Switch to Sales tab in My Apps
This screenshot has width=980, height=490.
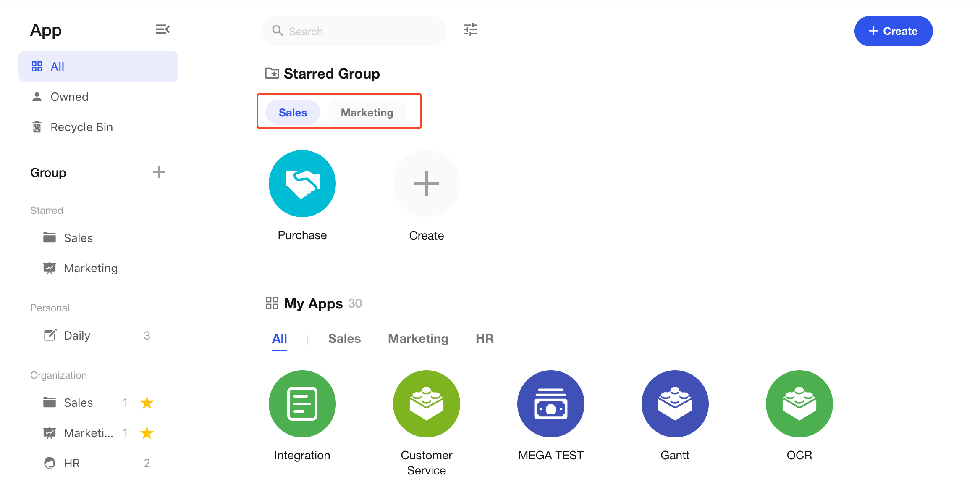pyautogui.click(x=344, y=339)
